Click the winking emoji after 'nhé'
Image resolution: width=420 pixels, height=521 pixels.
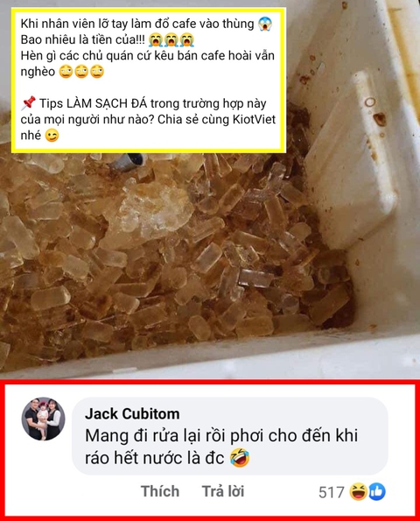52,135
